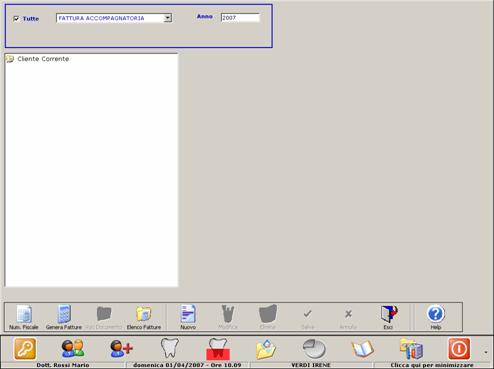Viewport: 494px width, 369px height.
Task: Click into the Anno year field
Action: click(240, 18)
